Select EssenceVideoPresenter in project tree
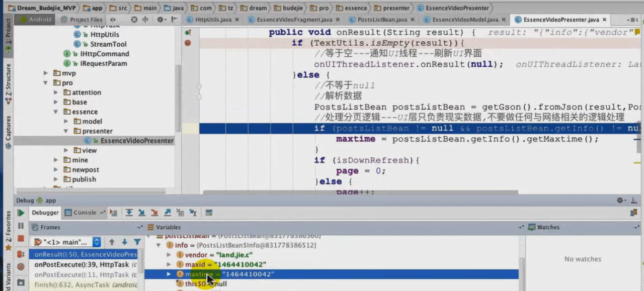The height and width of the screenshot is (291, 644). pyautogui.click(x=94, y=141)
